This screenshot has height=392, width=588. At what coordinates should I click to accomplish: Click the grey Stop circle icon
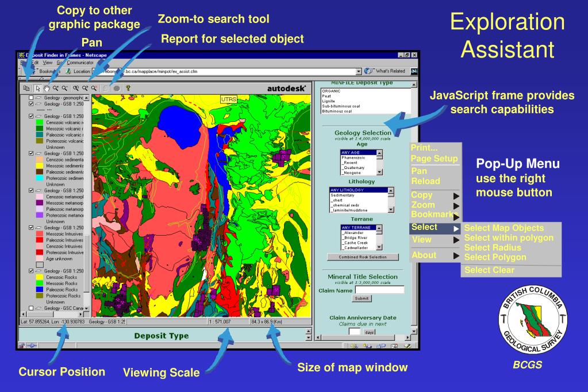tap(117, 89)
